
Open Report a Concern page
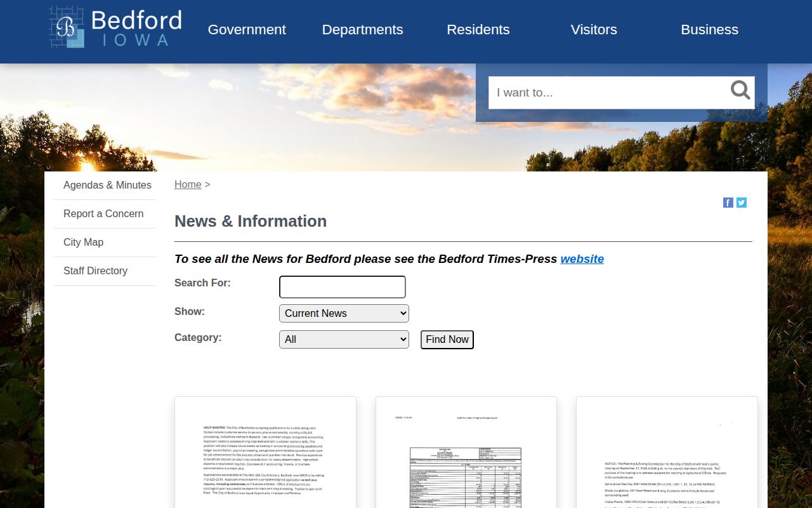tap(105, 214)
